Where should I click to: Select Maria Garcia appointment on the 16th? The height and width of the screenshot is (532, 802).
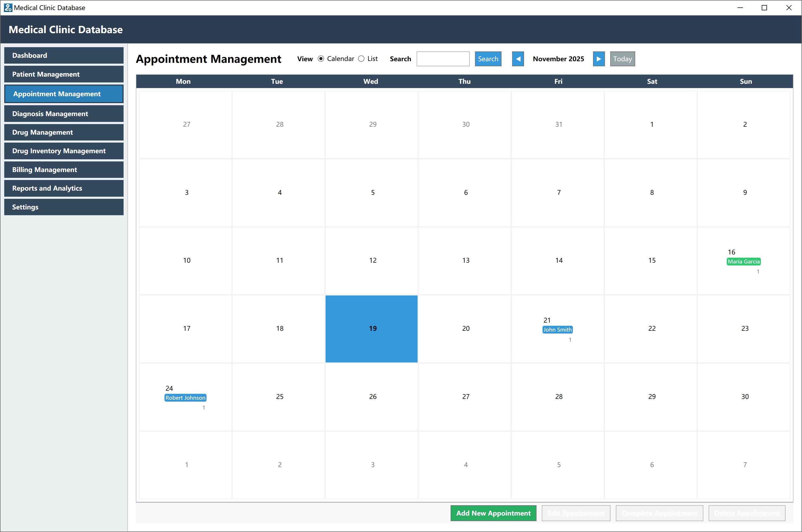[743, 261]
